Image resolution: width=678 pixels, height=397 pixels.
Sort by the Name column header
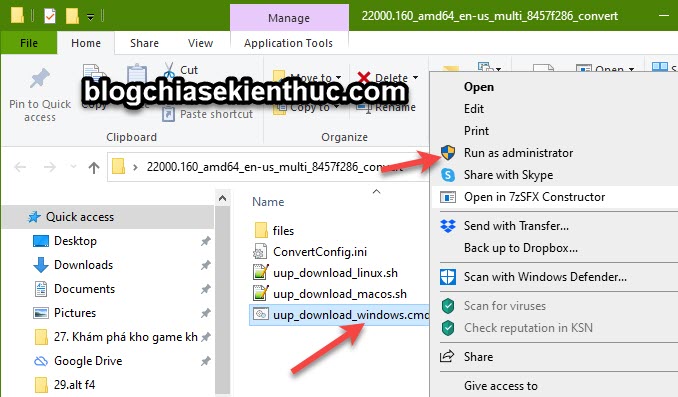tap(268, 202)
